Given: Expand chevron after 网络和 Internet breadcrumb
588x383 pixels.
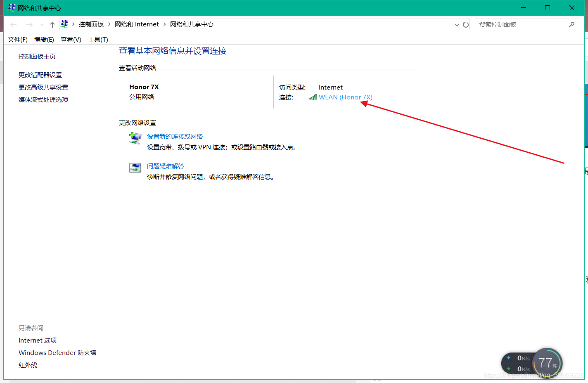Looking at the screenshot, I should click(x=165, y=24).
